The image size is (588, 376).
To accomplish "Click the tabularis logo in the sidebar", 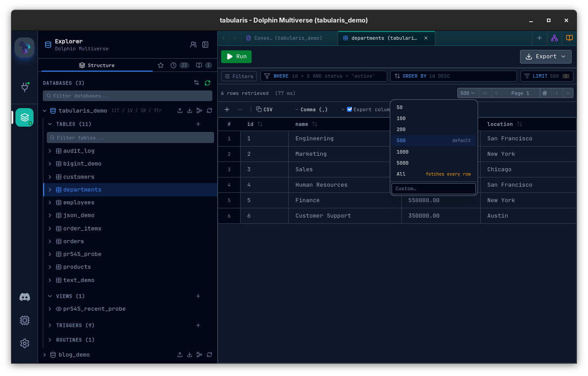I will coord(24,48).
